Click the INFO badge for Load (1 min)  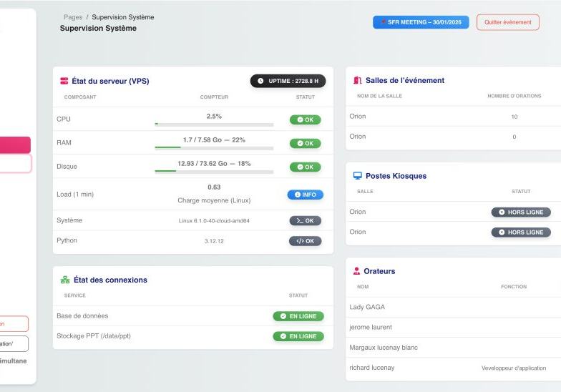coord(305,195)
